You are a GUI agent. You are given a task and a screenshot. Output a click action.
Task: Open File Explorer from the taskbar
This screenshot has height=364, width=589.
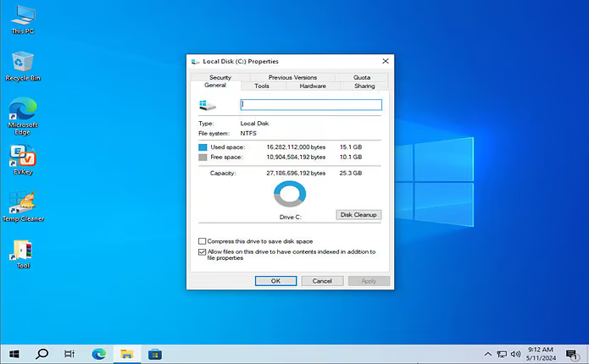127,354
